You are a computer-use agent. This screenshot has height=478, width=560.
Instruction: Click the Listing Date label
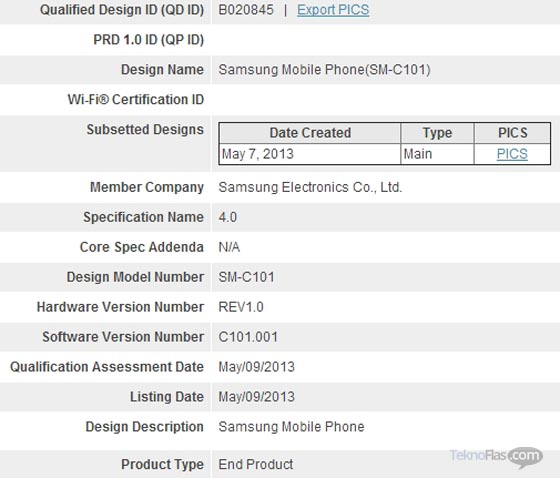coord(167,397)
